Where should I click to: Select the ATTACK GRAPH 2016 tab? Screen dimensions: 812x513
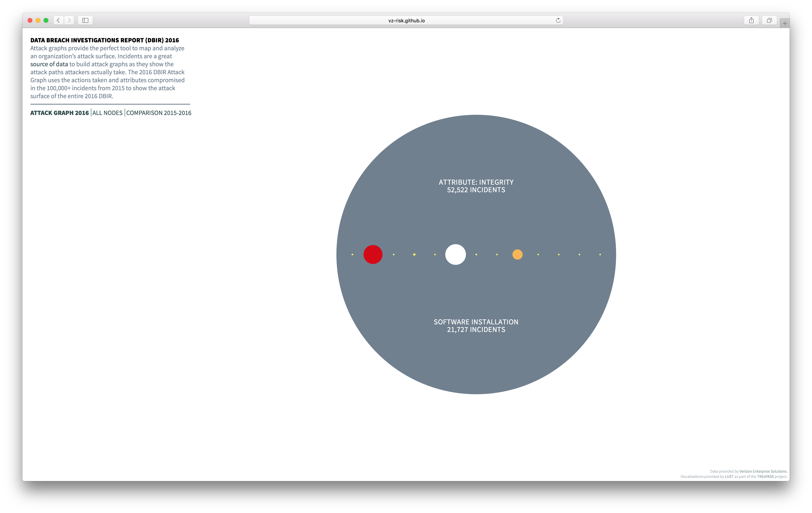pyautogui.click(x=60, y=113)
